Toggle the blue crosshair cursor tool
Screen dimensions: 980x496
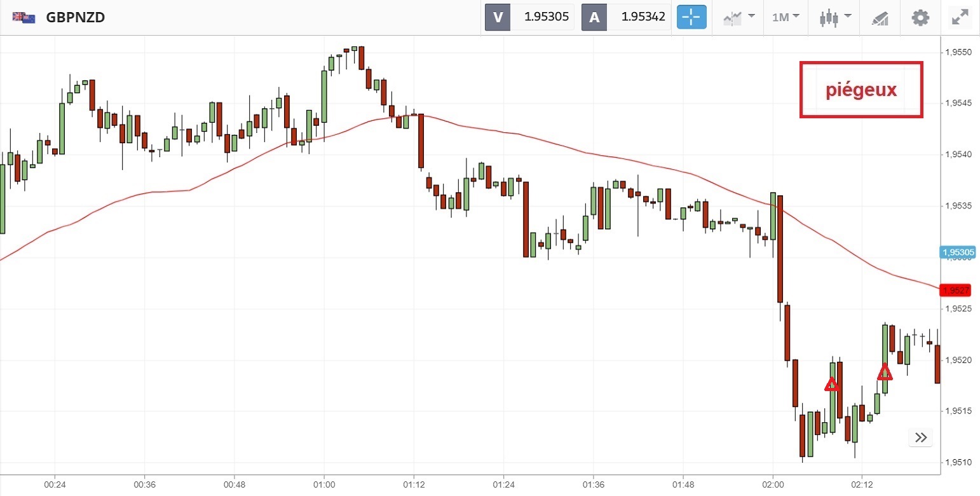tap(692, 17)
